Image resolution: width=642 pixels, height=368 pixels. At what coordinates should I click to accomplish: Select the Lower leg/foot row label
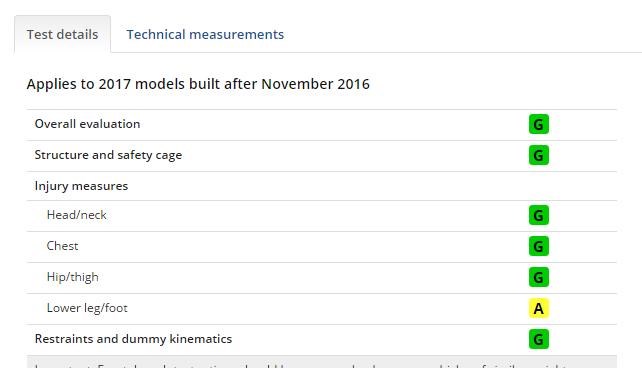[x=87, y=308]
